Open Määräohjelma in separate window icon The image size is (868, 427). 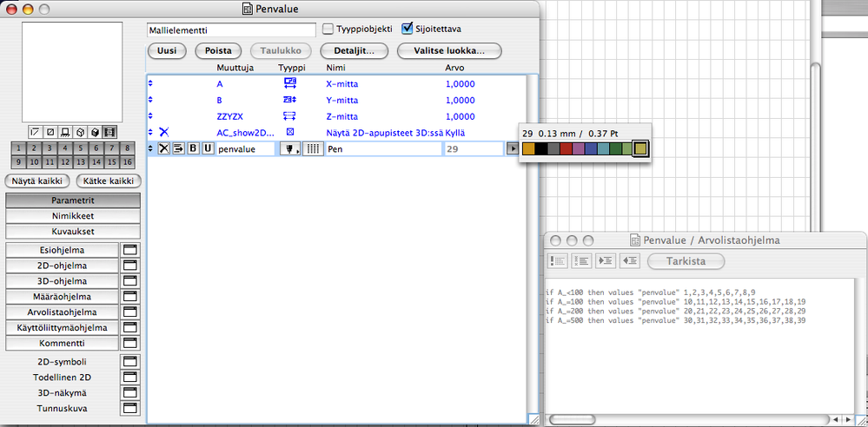pos(130,297)
